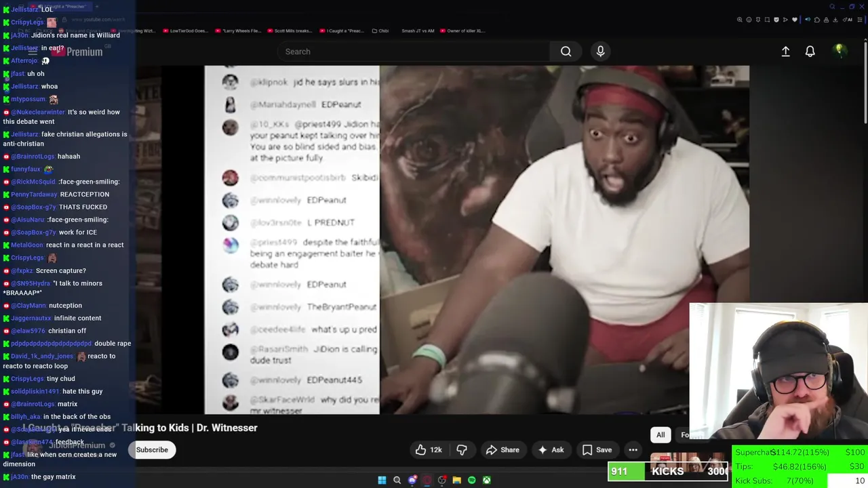The height and width of the screenshot is (488, 868).
Task: Click chat username 'David_1k_andy_jones'
Action: tap(42, 357)
